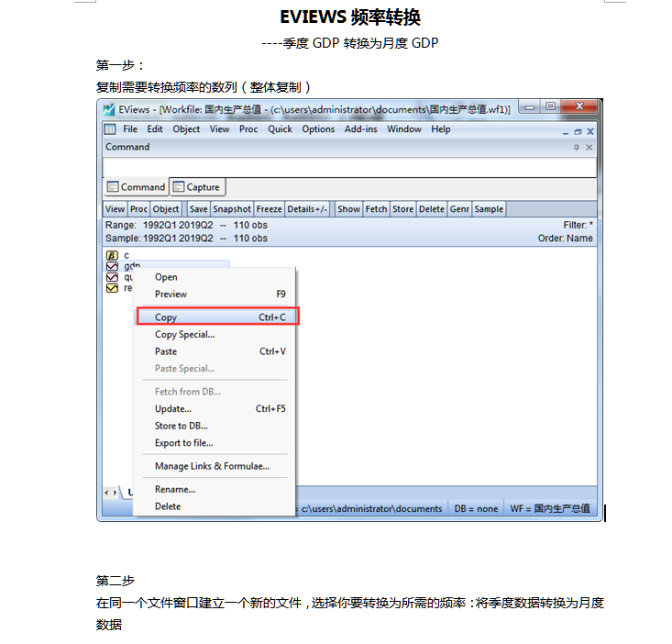Click the Store toolbar button
The width and height of the screenshot is (672, 644).
pos(402,209)
